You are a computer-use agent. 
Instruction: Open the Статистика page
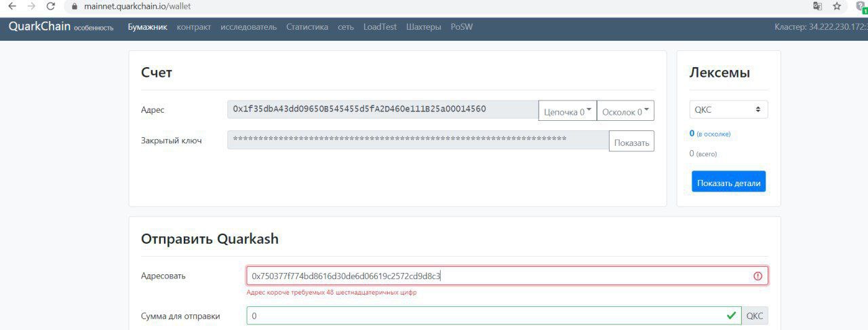307,27
